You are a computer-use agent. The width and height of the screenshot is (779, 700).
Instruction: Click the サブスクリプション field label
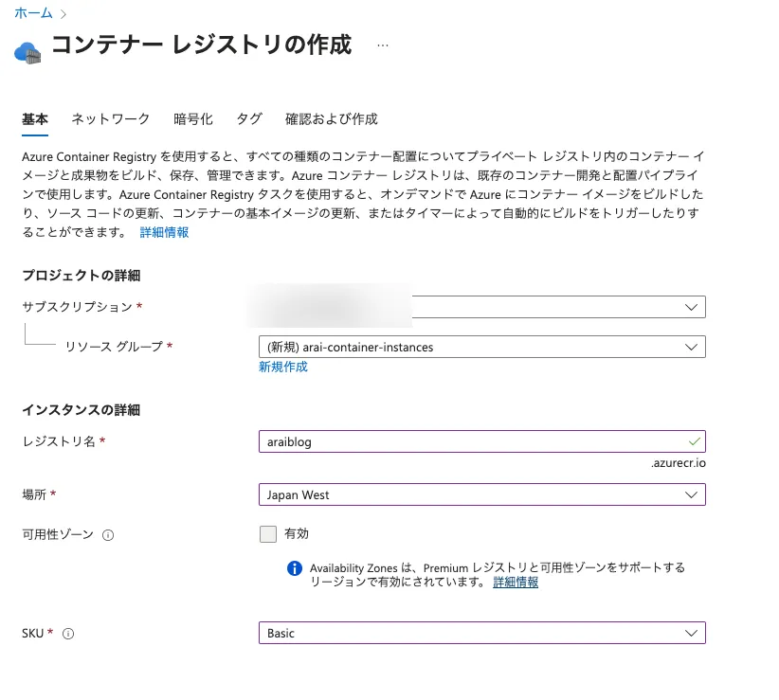tap(77, 307)
